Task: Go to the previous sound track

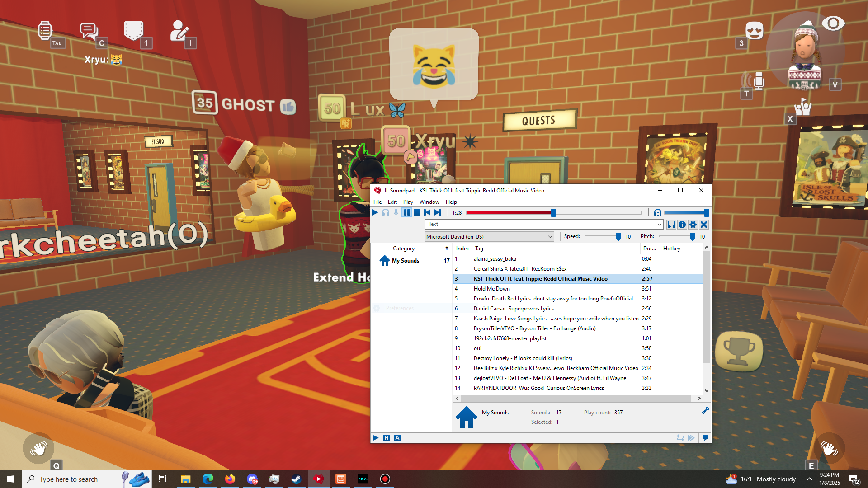Action: [427, 212]
